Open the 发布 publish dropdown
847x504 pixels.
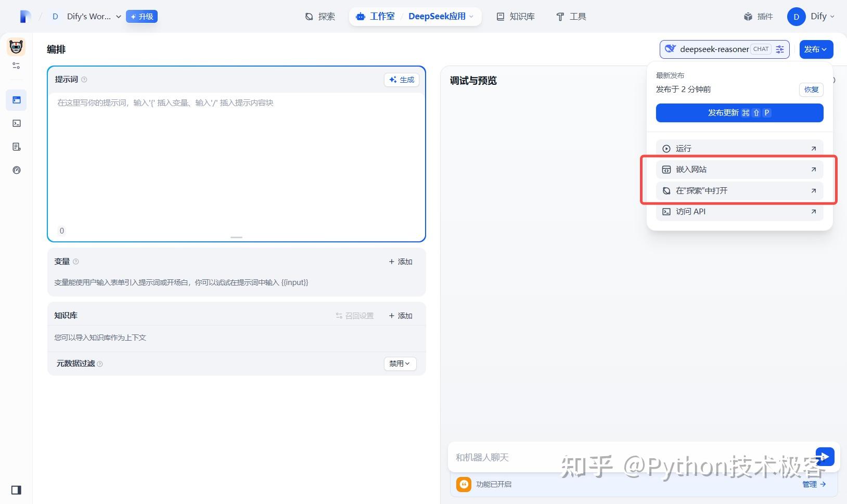(816, 49)
